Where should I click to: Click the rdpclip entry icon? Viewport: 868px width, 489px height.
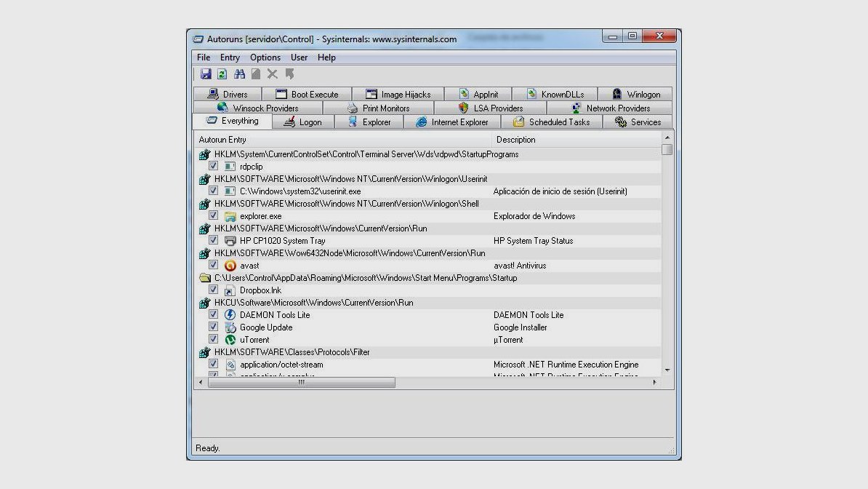point(230,167)
